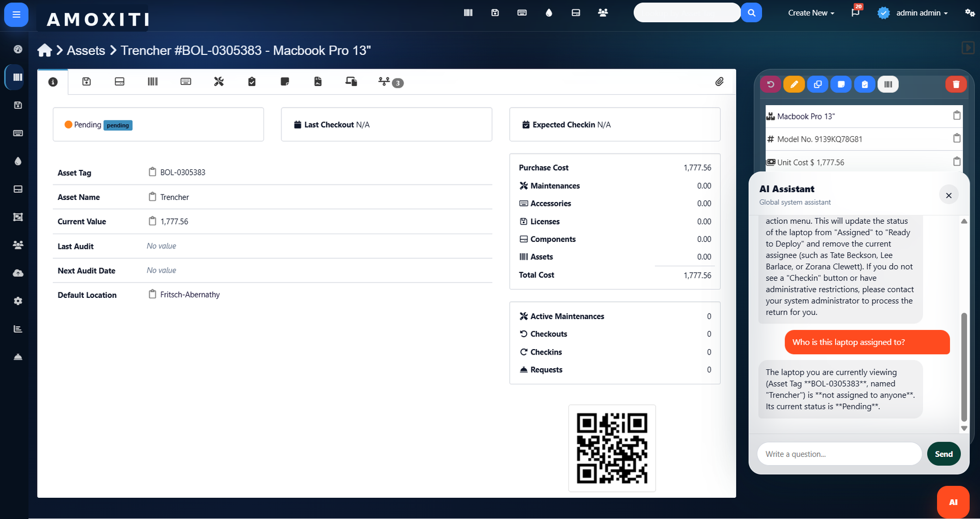Open Assets barcode icon in left sidebar

click(18, 77)
